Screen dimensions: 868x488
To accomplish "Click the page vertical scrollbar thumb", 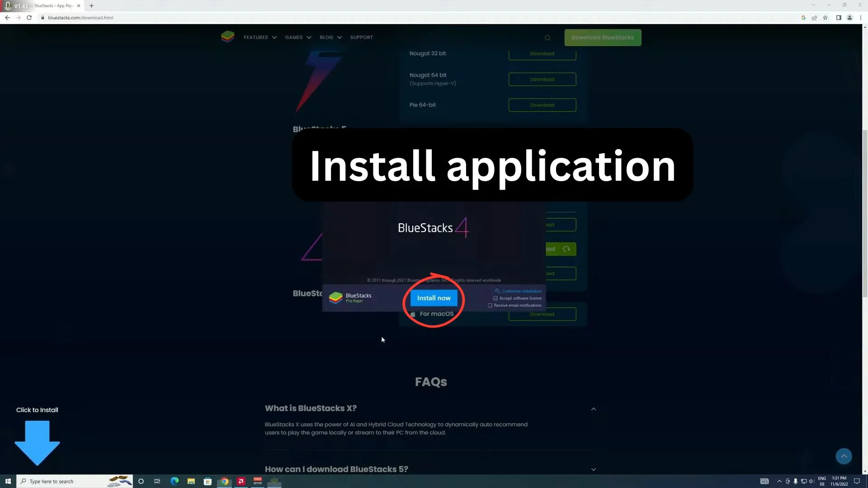I will click(865, 213).
